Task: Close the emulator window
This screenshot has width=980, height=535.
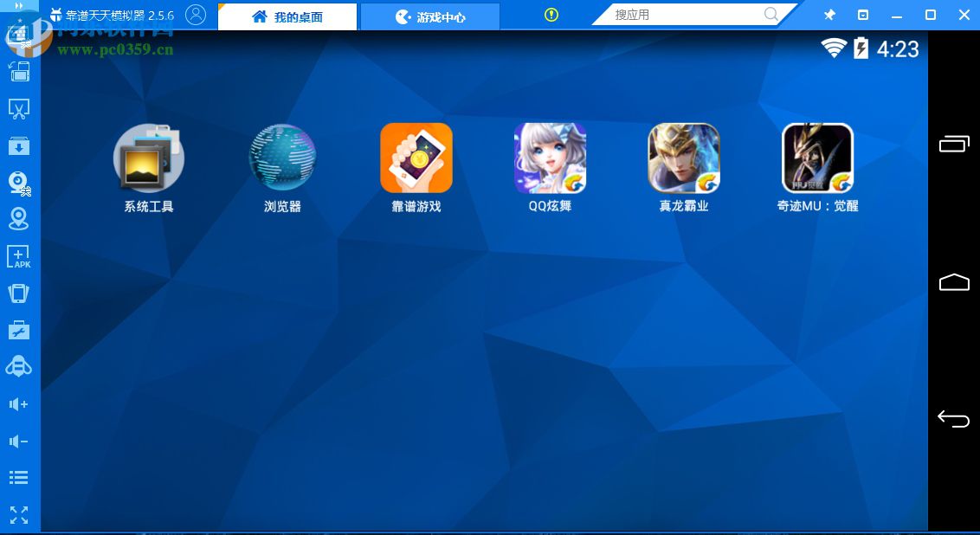Action: click(964, 15)
